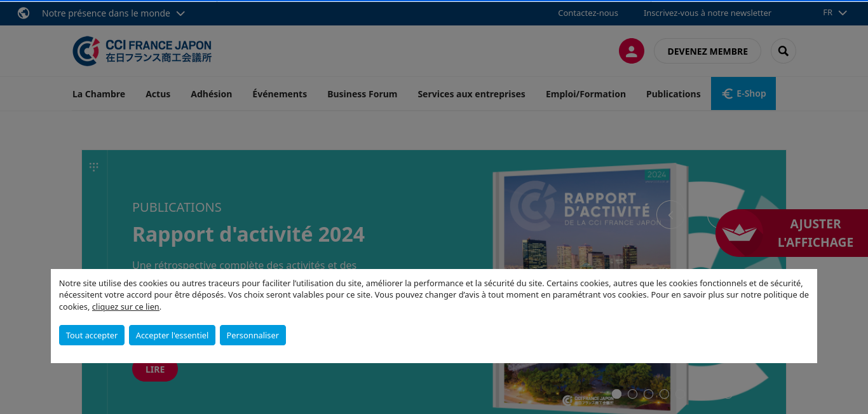Image resolution: width=868 pixels, height=414 pixels.
Task: Click 'Personnaliser' cookie button
Action: [253, 335]
